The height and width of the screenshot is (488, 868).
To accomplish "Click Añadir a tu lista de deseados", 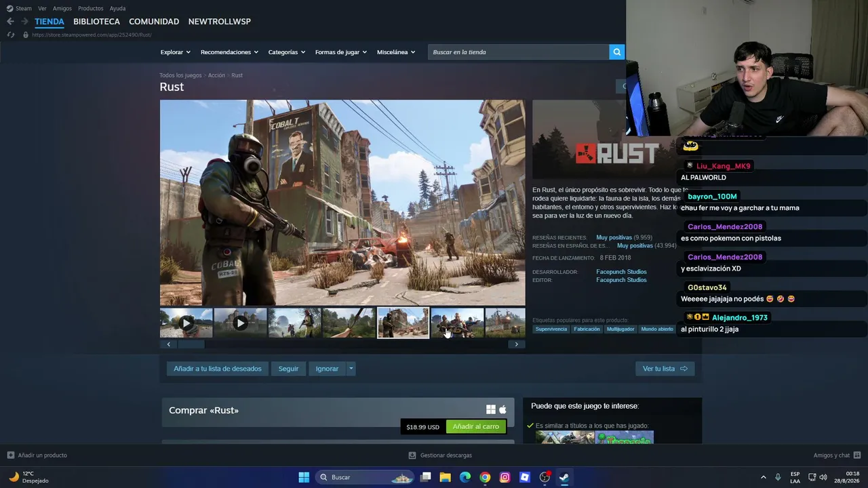I will 218,369.
